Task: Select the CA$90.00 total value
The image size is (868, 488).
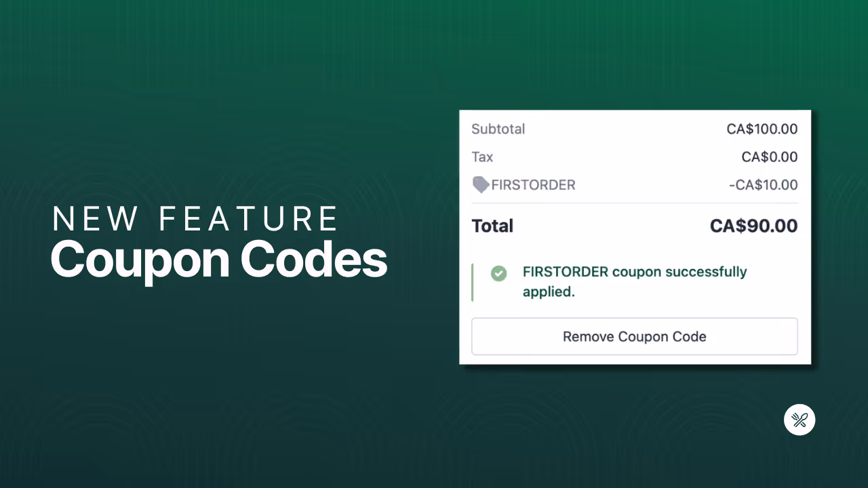Action: click(x=753, y=226)
